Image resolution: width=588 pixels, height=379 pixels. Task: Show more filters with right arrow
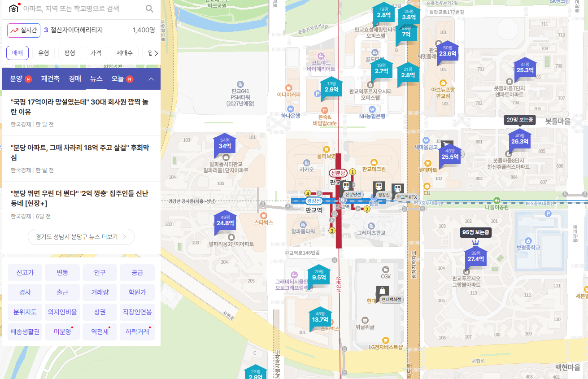coord(156,53)
